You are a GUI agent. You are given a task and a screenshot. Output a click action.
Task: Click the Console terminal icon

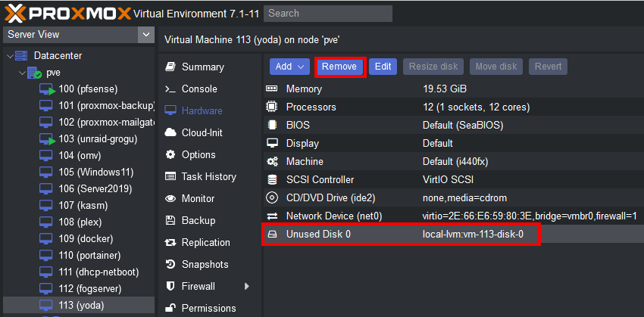click(x=170, y=89)
